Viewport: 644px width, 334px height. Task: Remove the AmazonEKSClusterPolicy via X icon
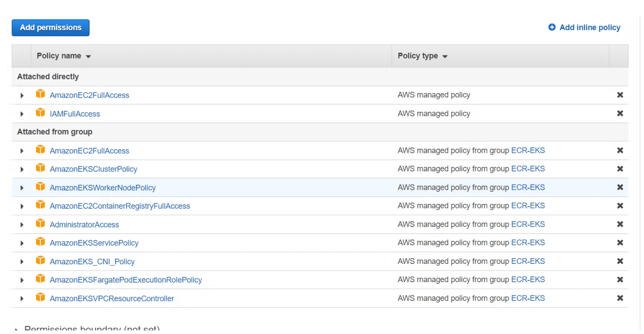pos(620,169)
